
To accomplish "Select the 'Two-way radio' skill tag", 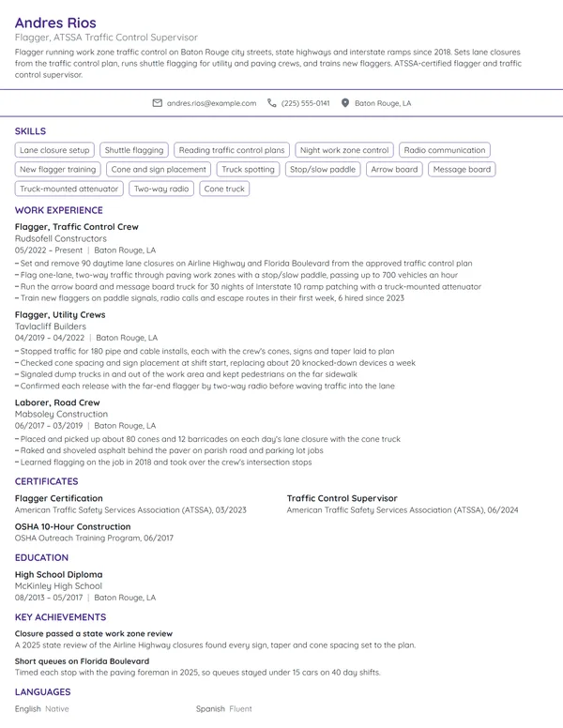I will point(161,189).
